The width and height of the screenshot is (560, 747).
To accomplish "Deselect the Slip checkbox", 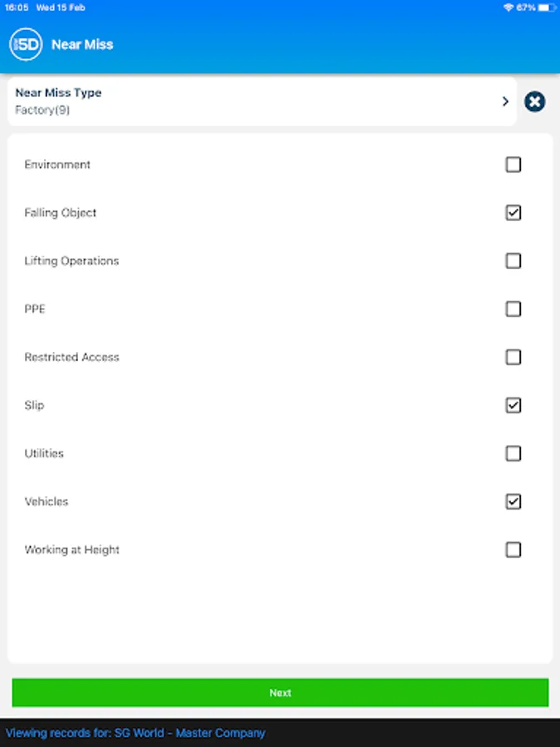I will click(x=514, y=405).
